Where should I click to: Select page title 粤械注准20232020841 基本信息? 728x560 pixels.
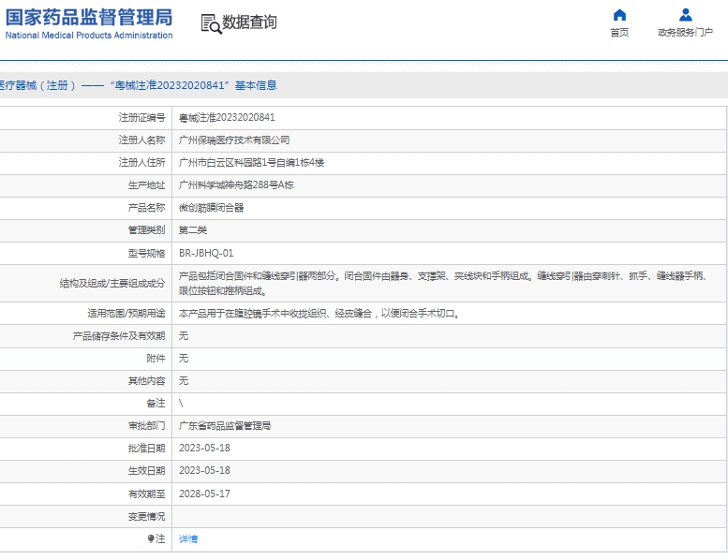click(x=194, y=85)
